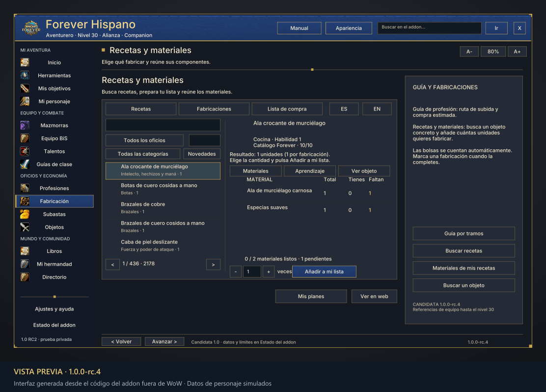This screenshot has height=392, width=546.
Task: Click the Herramientas sidebar icon
Action: 25,75
